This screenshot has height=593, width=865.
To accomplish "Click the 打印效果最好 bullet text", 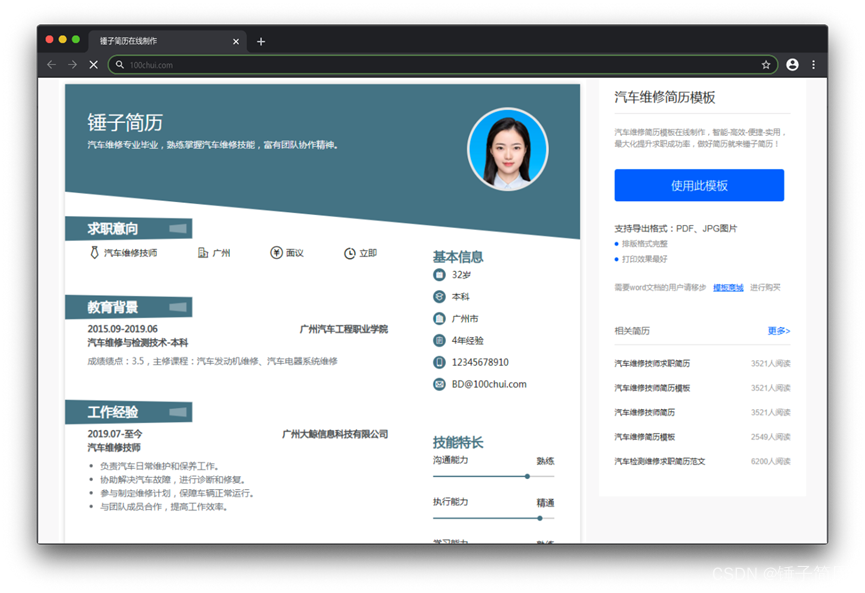I will (644, 259).
